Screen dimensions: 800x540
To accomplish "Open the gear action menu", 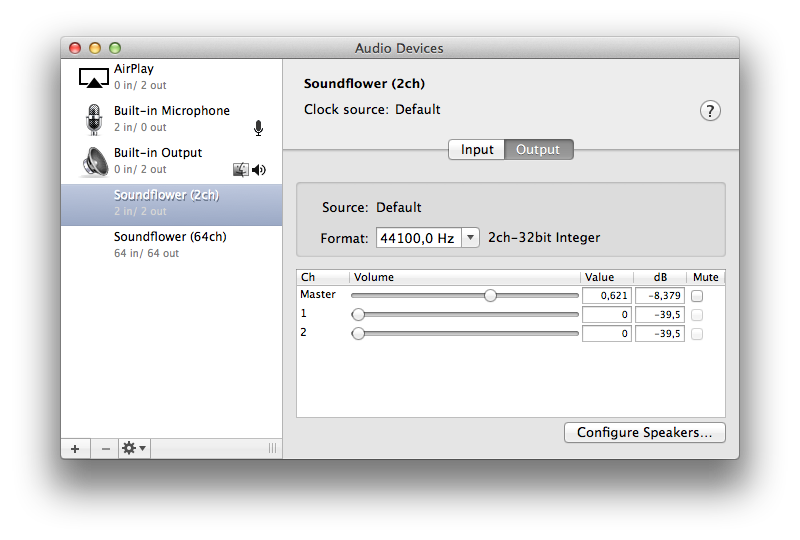I will click(134, 449).
